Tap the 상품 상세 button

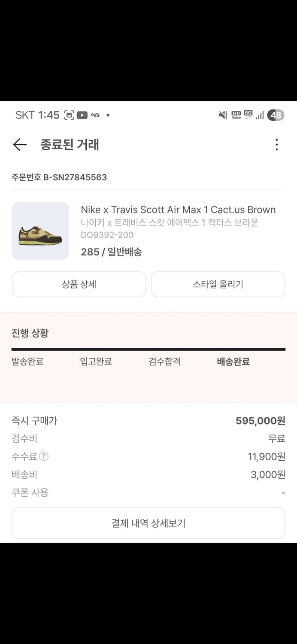pos(79,284)
